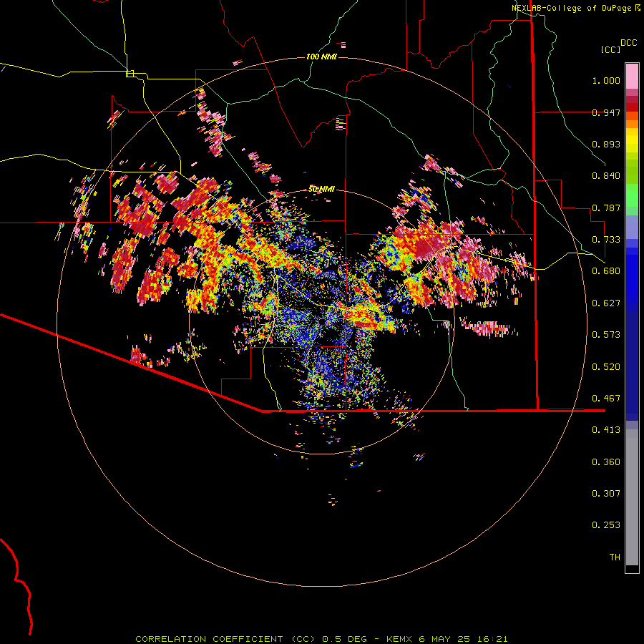The width and height of the screenshot is (644, 644).
Task: Select the 1.000 colorbar value label
Action: 606,80
